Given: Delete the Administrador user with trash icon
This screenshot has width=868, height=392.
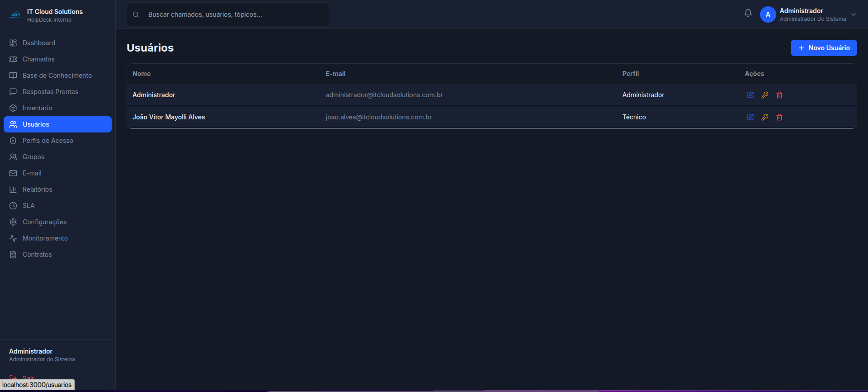Looking at the screenshot, I should (779, 95).
